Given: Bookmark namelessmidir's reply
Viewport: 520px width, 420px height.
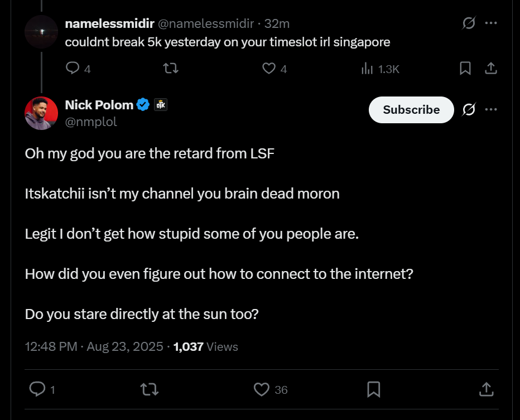Looking at the screenshot, I should [x=465, y=68].
